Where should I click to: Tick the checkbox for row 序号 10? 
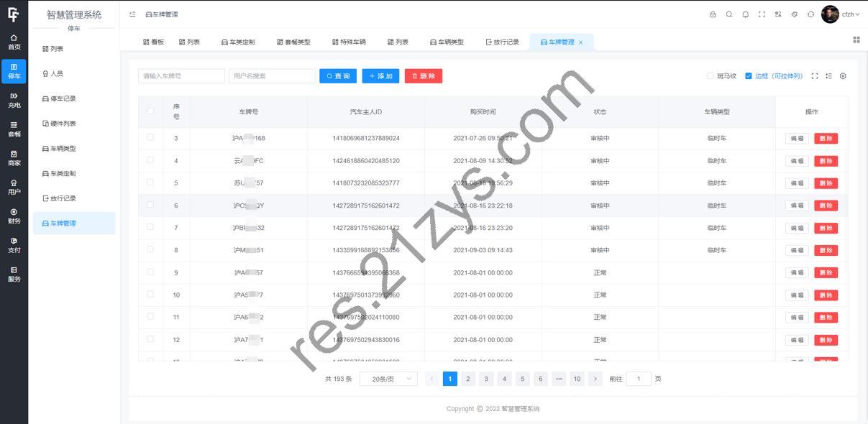point(150,294)
